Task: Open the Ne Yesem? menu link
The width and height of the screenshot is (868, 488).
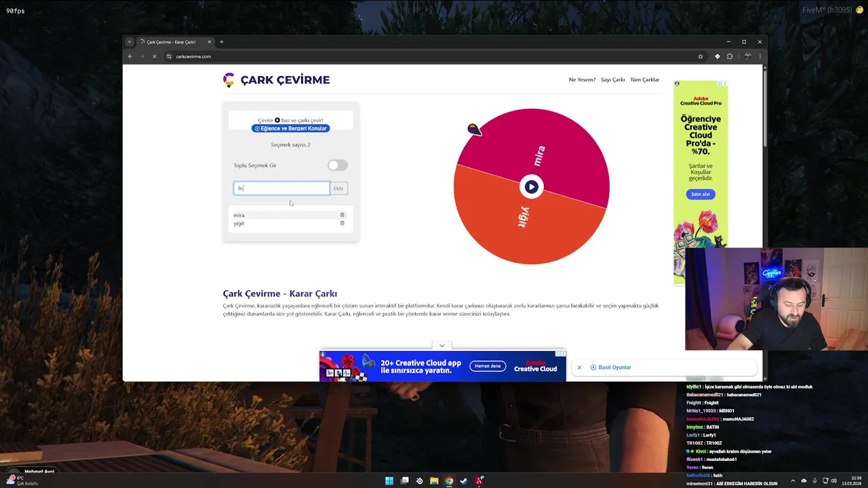Action: click(582, 80)
